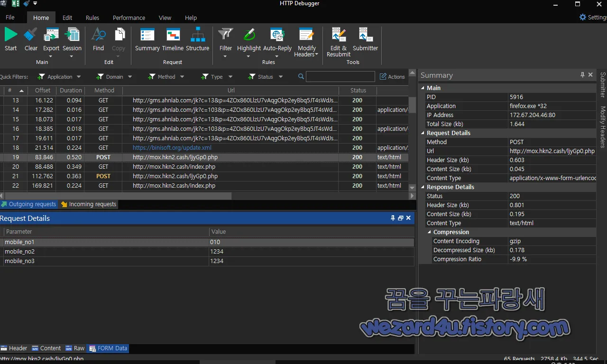Click in the quick filter search field

(x=340, y=77)
